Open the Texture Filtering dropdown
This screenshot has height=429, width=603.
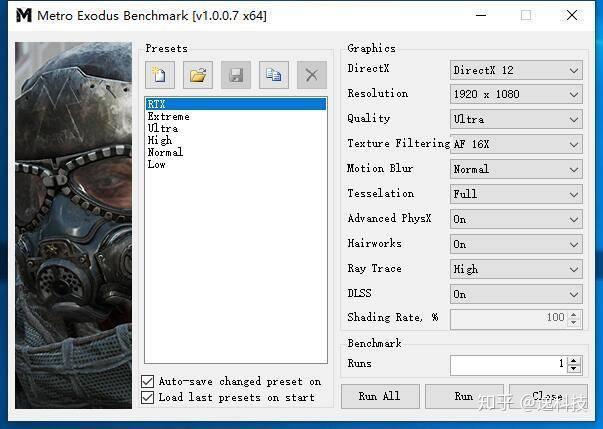coord(516,145)
